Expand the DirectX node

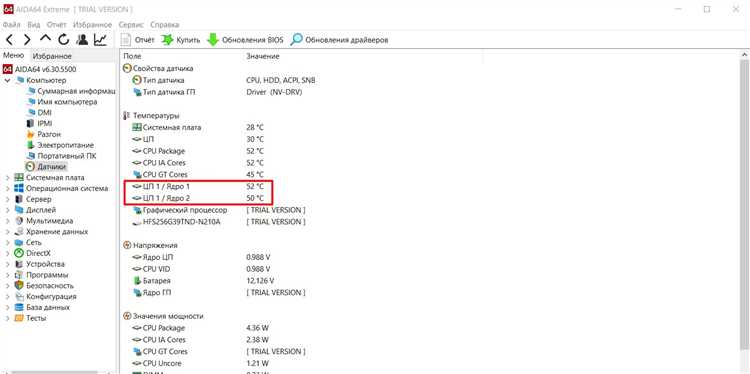(x=7, y=253)
